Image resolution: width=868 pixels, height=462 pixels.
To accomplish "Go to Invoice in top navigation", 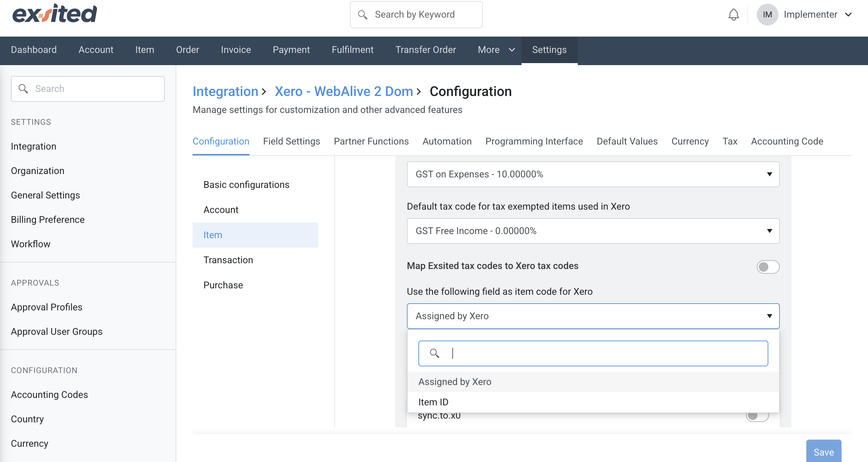I will pos(236,50).
